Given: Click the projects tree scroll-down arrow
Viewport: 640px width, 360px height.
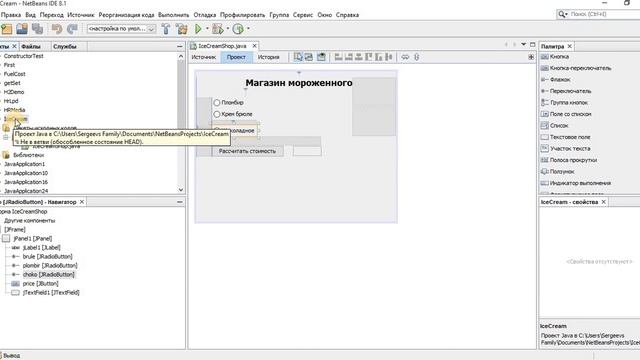Looking at the screenshot, I should [x=181, y=190].
